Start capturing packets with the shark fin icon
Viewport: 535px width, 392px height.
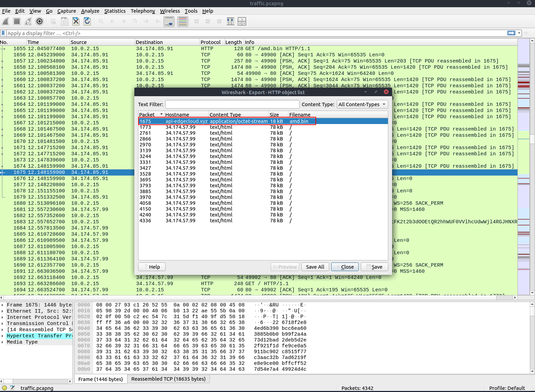[x=6, y=21]
